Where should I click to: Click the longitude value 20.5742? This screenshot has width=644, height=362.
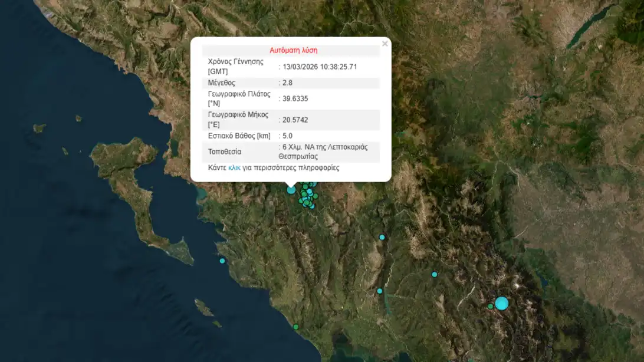point(295,120)
